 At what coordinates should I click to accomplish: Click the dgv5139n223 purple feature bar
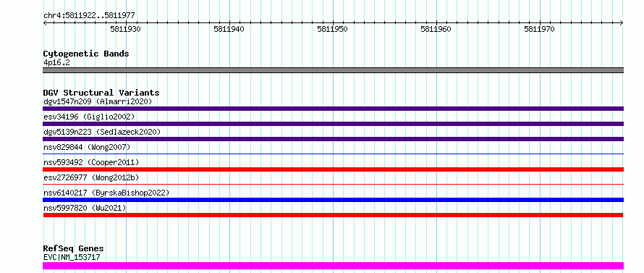coord(333,139)
